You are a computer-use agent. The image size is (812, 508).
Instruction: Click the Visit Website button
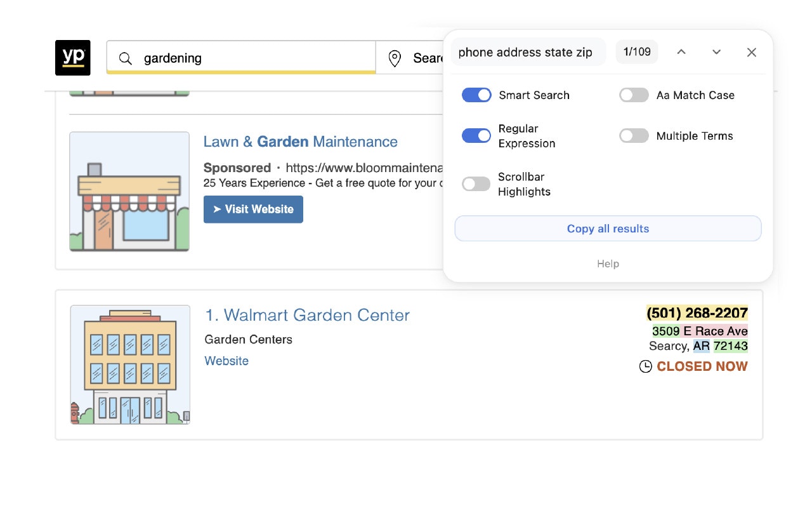pos(253,210)
